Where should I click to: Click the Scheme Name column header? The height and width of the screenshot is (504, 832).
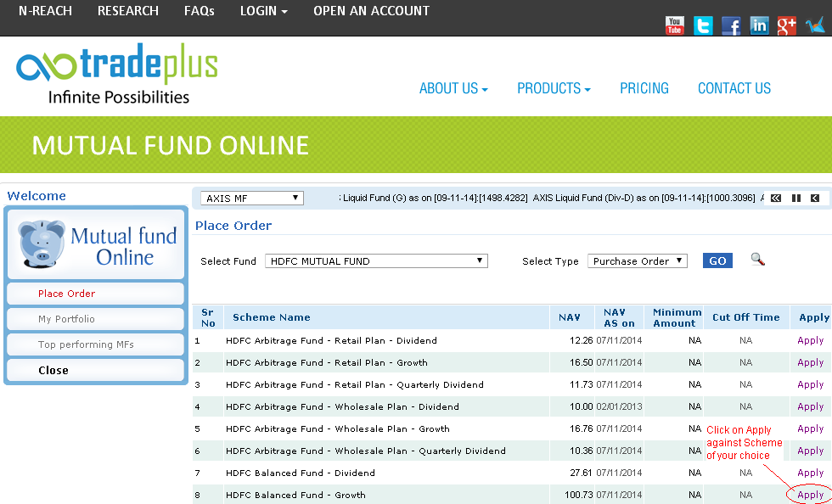click(x=271, y=317)
